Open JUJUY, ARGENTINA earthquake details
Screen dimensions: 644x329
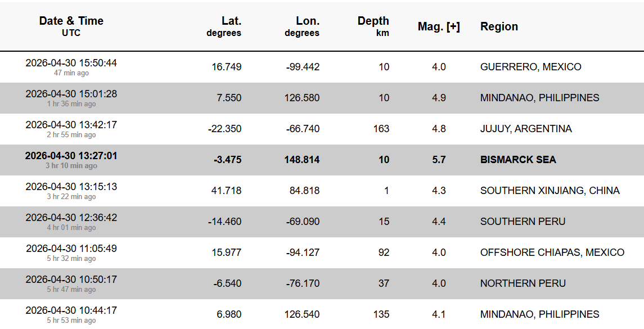click(x=526, y=129)
